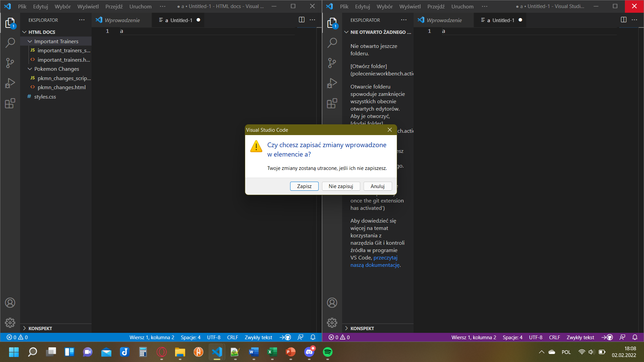
Task: Change language mode via Zwykły tekst
Action: (x=258, y=337)
